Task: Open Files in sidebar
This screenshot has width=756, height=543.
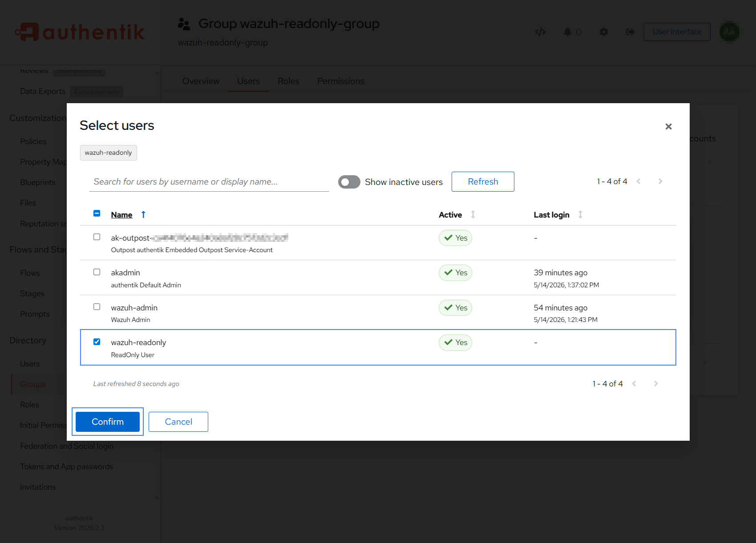Action: [28, 203]
